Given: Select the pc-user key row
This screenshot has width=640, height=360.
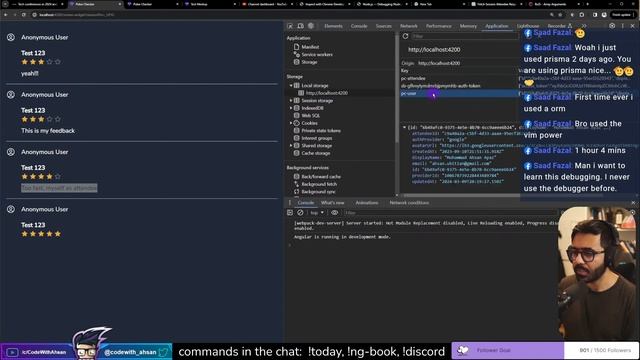Looking at the screenshot, I should click(459, 93).
